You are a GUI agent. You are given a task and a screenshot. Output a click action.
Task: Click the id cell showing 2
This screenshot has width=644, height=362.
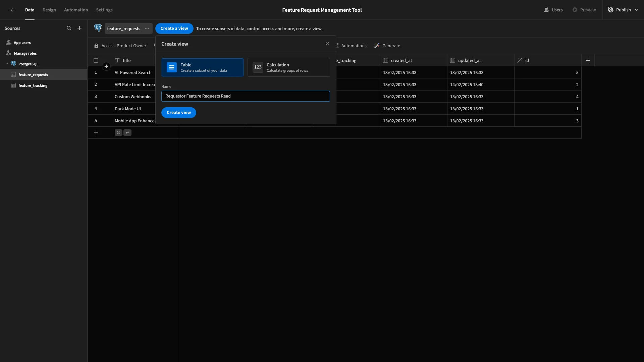click(548, 84)
